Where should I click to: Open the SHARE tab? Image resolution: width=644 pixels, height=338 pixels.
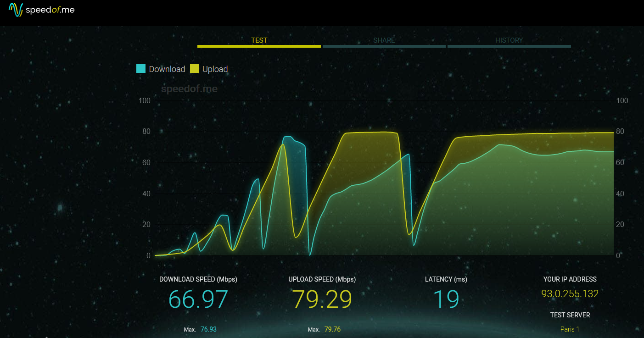pyautogui.click(x=384, y=40)
